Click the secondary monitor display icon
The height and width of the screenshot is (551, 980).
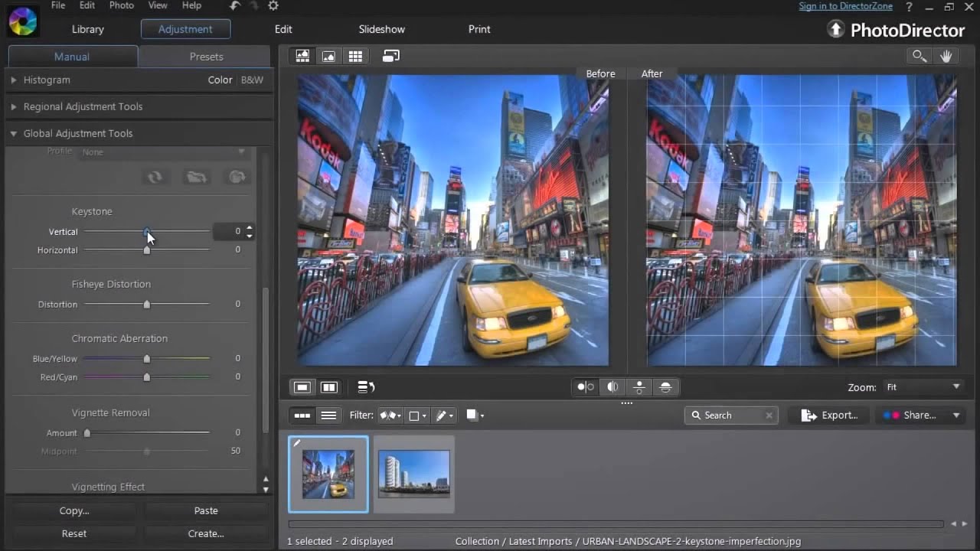coord(391,56)
